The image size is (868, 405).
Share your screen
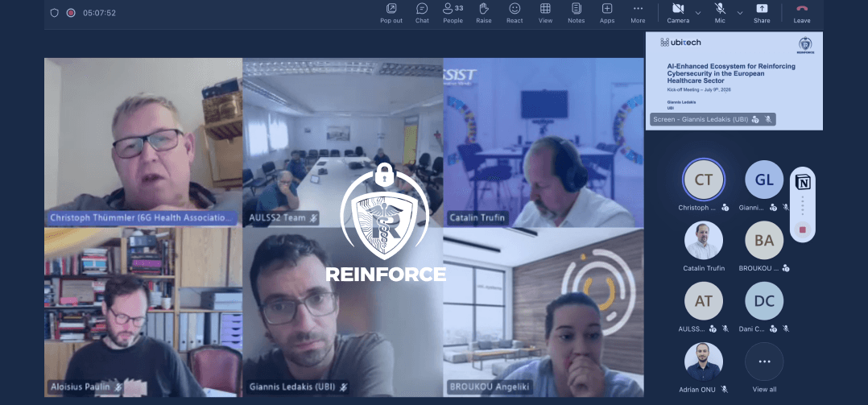762,13
